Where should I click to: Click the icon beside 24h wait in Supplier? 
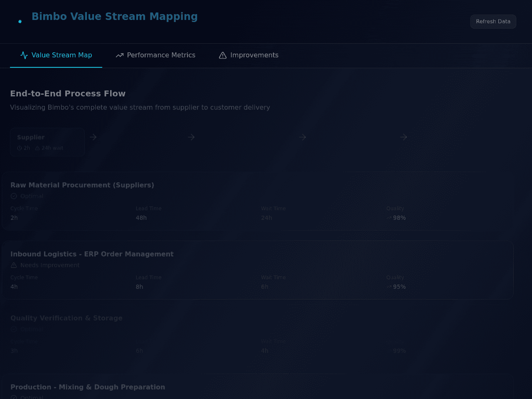click(x=37, y=148)
